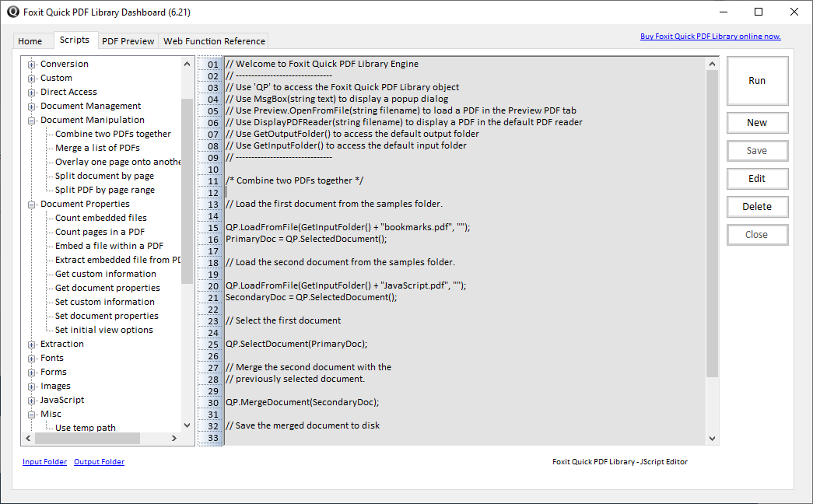Expand the Extraction tree node
Screen dimensions: 813x504
[x=32, y=345]
